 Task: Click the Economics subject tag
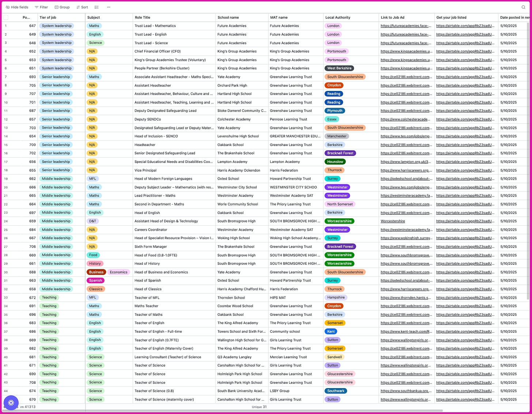click(118, 272)
